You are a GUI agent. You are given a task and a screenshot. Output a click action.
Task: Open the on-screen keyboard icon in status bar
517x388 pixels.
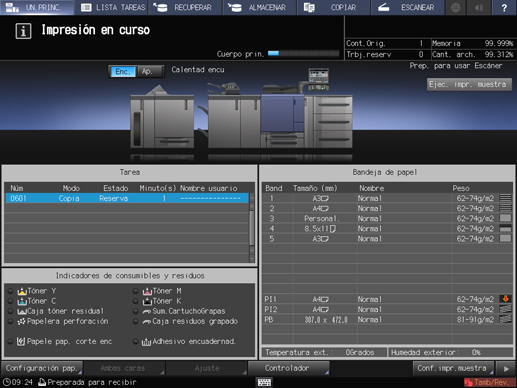click(x=264, y=382)
